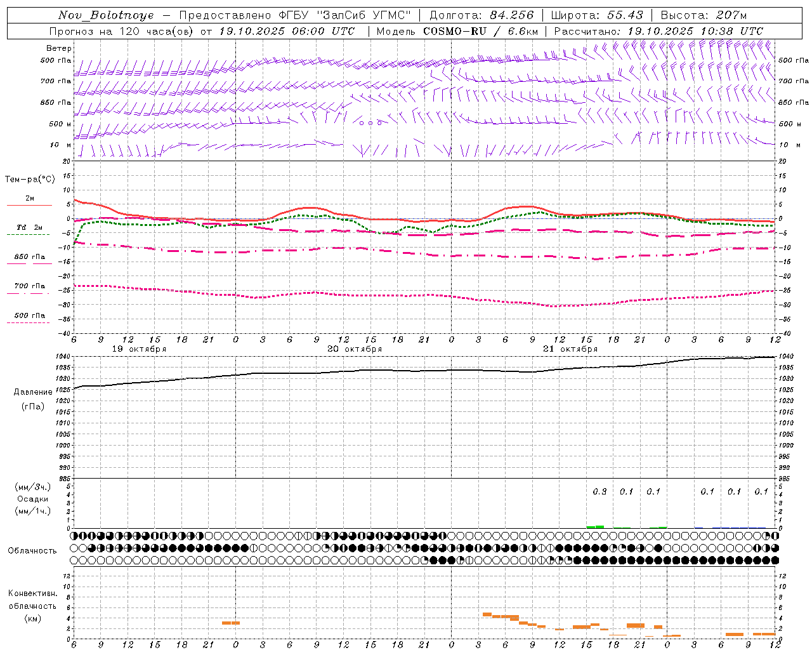Click the station name Nov_Bolotnoye in header
Screen dimensions: 812x650
(106, 15)
